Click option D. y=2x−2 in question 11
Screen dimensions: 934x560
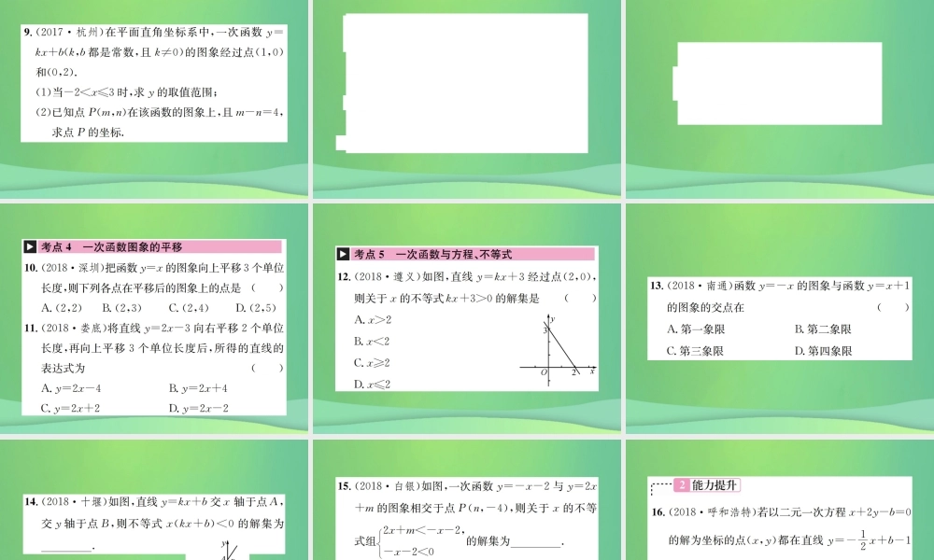click(x=198, y=408)
